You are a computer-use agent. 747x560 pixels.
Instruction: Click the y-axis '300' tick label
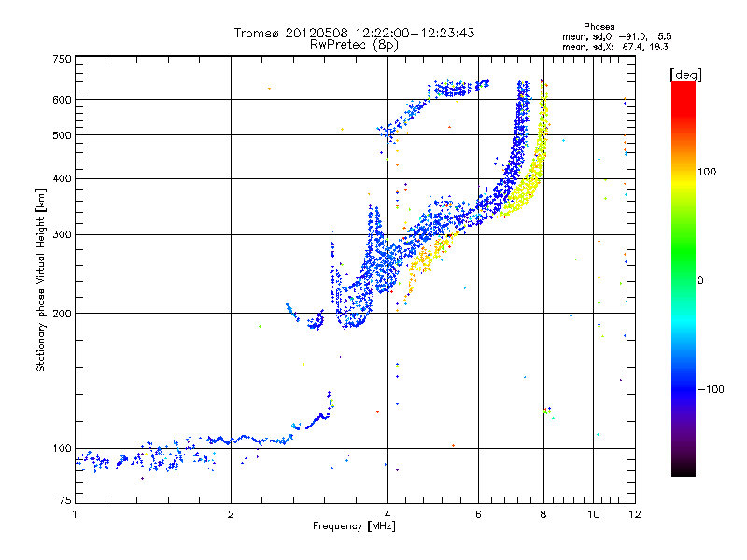(62, 235)
